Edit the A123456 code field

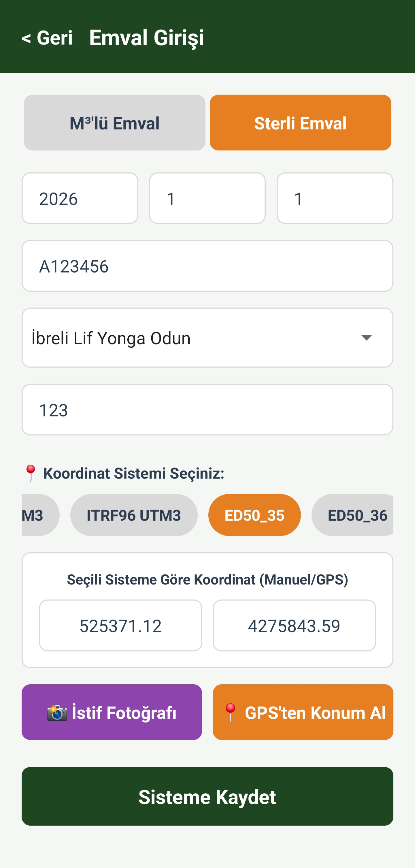pos(207,266)
